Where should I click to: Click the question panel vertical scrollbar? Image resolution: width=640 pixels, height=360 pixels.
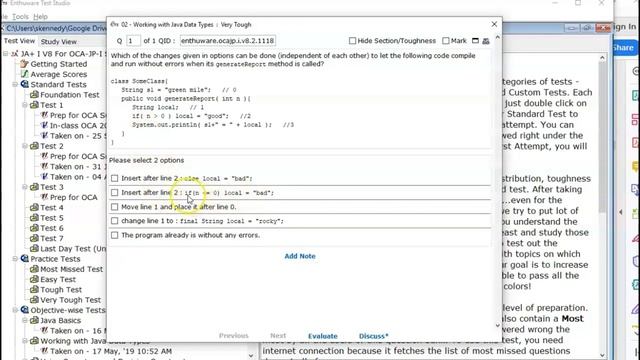click(x=498, y=182)
